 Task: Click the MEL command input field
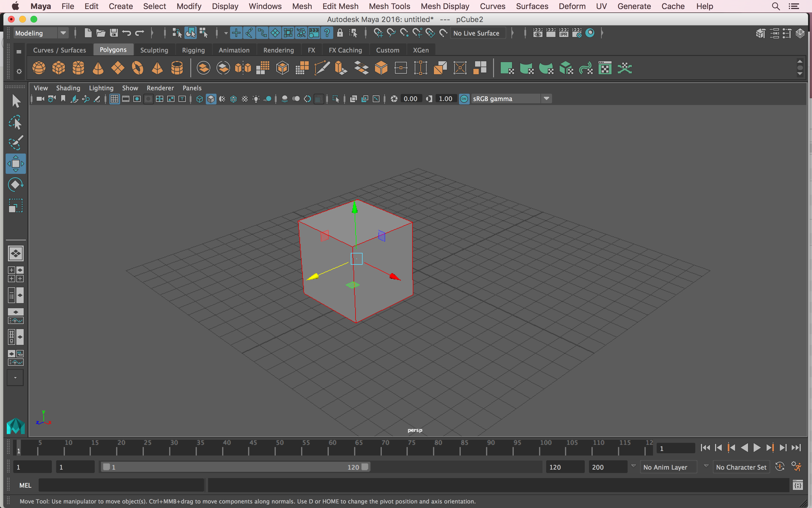122,485
